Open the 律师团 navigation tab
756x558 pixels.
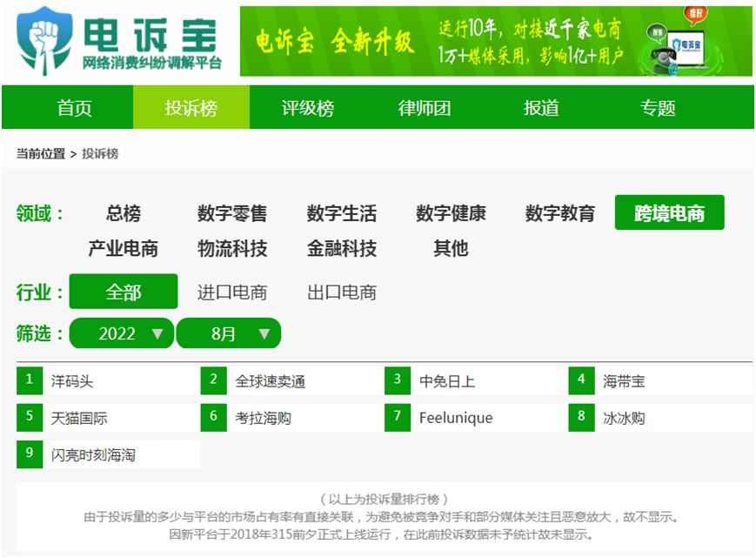click(425, 108)
